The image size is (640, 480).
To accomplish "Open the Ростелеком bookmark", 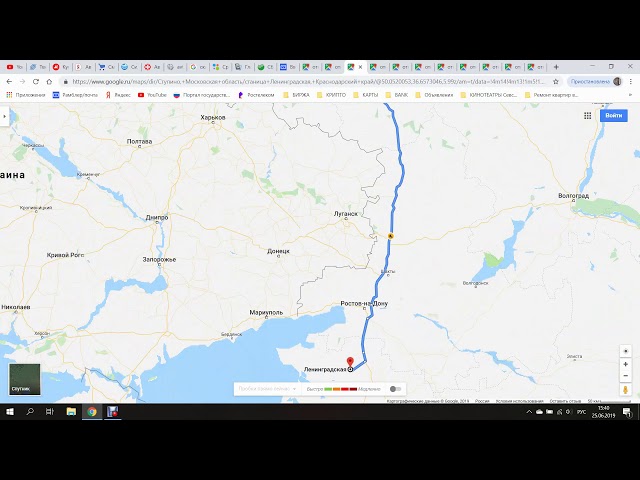I will pos(256,95).
